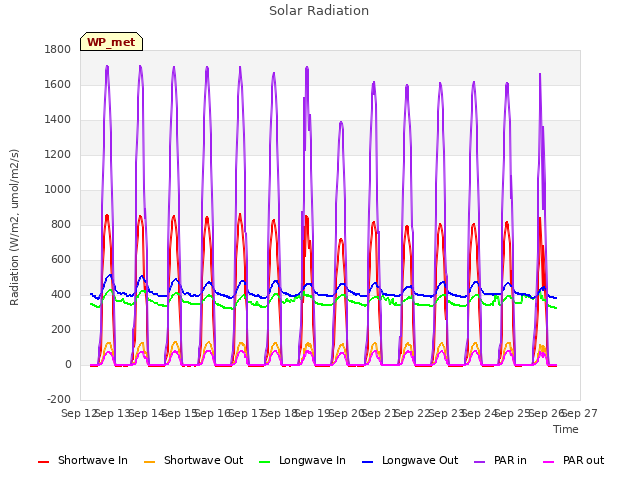The image size is (640, 480).
Task: Click the 400 y-axis tick label
Action: pyautogui.click(x=61, y=295)
